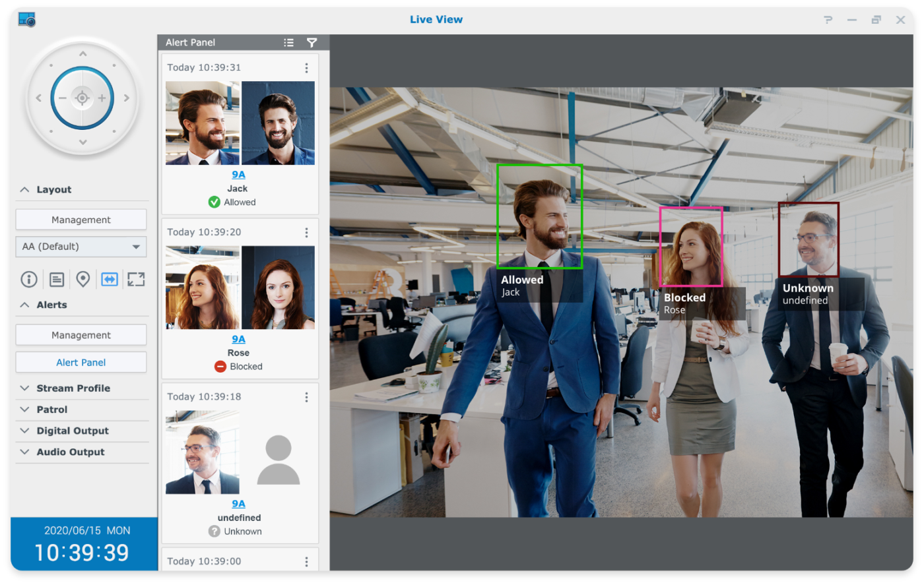924x585 pixels.
Task: Switch Alert Panel to list view
Action: click(288, 42)
